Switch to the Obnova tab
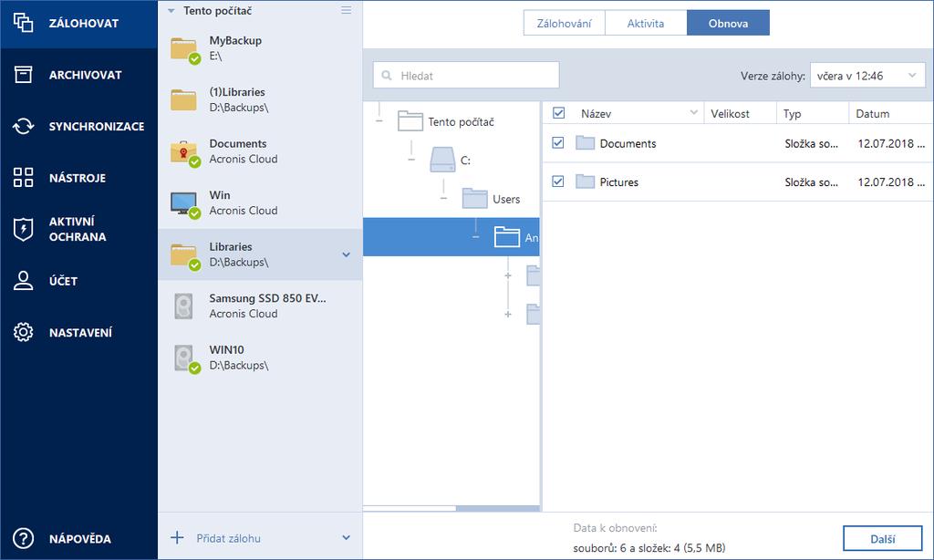This screenshot has height=560, width=934. [728, 23]
